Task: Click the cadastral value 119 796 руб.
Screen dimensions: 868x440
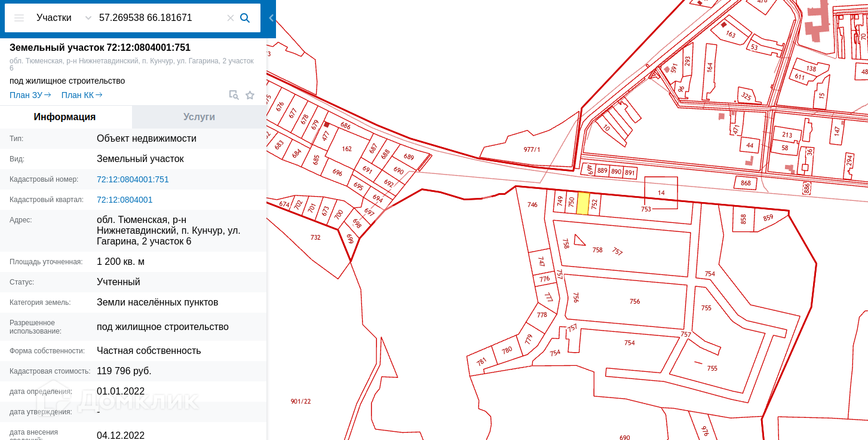Action: click(x=124, y=371)
